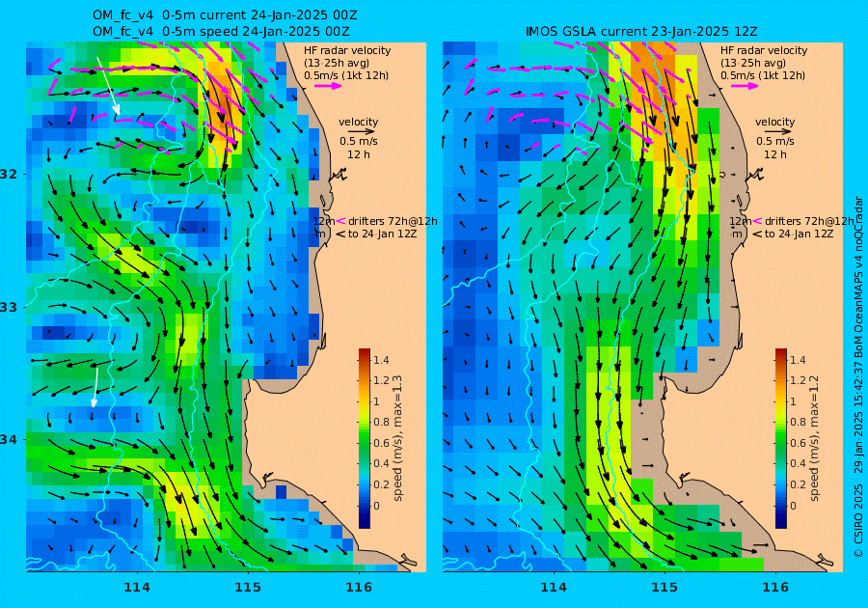Click '0.5 m/s' under velocity arrow, right panel
The width and height of the screenshot is (868, 608).
[775, 141]
